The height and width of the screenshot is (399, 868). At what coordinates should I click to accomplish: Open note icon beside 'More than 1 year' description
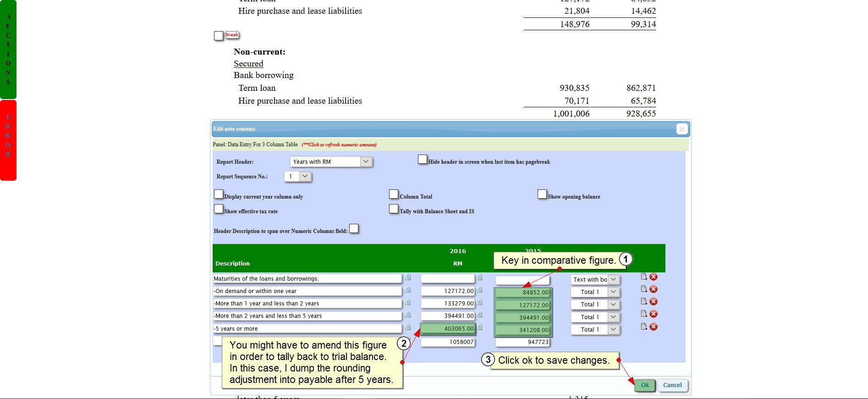click(x=408, y=303)
